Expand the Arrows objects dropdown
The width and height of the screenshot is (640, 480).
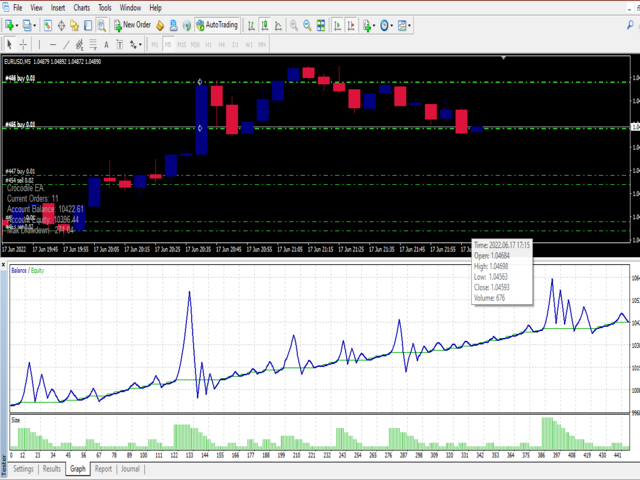click(x=140, y=44)
